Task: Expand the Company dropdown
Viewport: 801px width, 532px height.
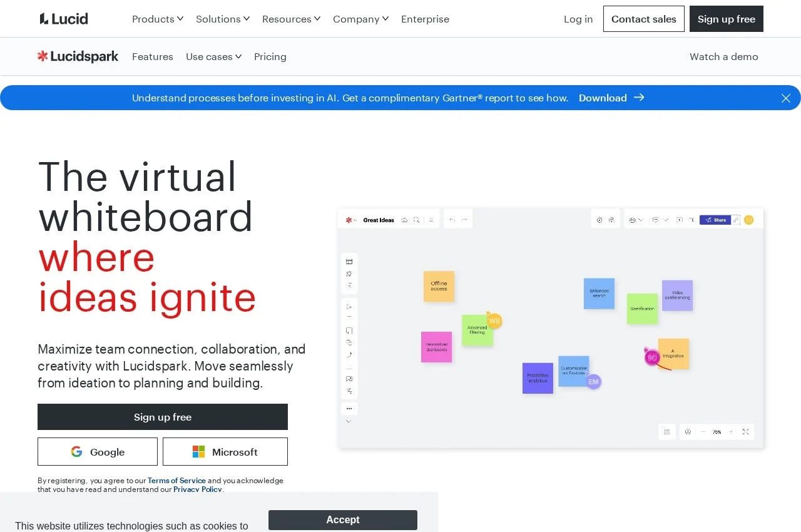Action: [361, 19]
